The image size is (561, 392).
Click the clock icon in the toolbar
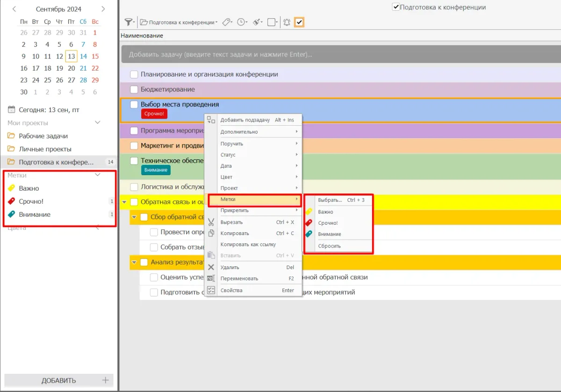click(241, 22)
